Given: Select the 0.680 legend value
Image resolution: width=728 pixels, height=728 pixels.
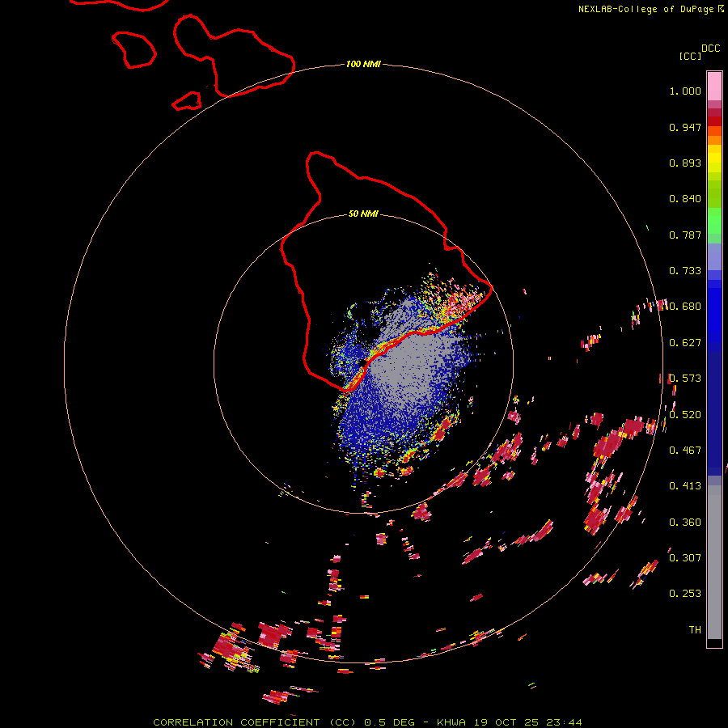Looking at the screenshot, I should click(x=685, y=307).
